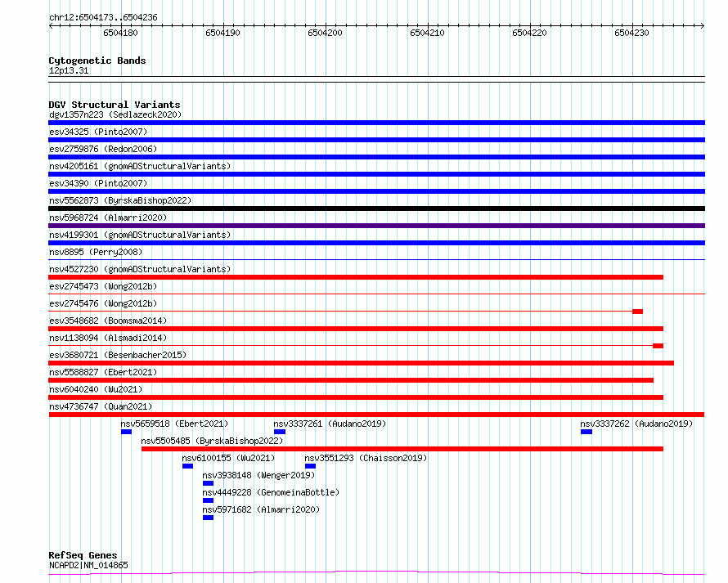This screenshot has height=583, width=728.
Task: Click nsv8895 (Perry2008) variant label
Action: coord(96,252)
